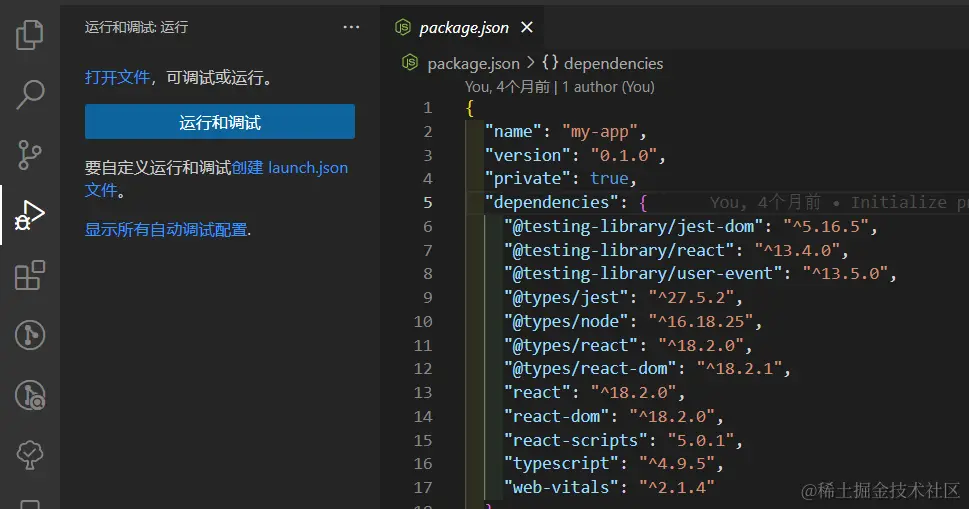
Task: Open the Git Graph circular icon
Action: tap(30, 335)
